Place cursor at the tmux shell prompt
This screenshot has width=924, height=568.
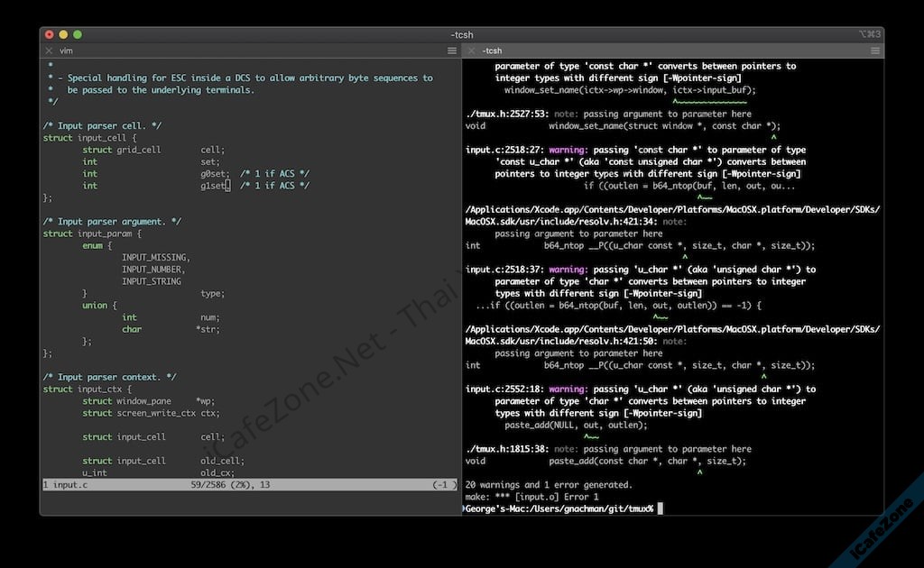pyautogui.click(x=661, y=508)
